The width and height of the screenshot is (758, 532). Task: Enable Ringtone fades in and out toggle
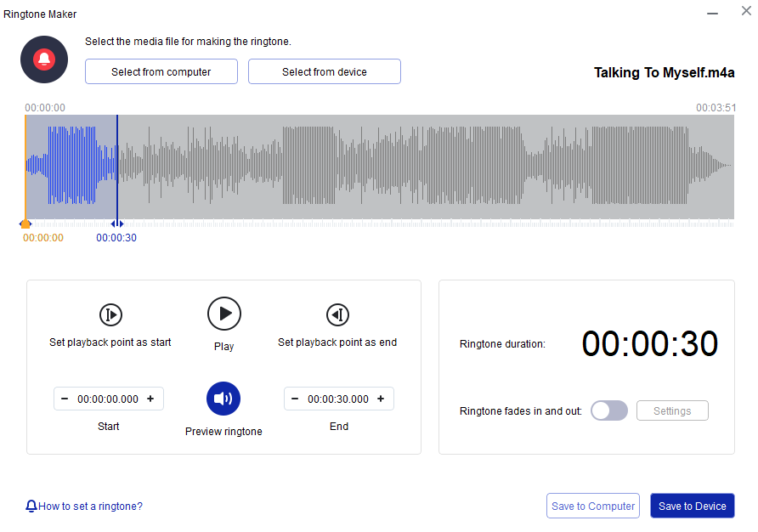609,410
